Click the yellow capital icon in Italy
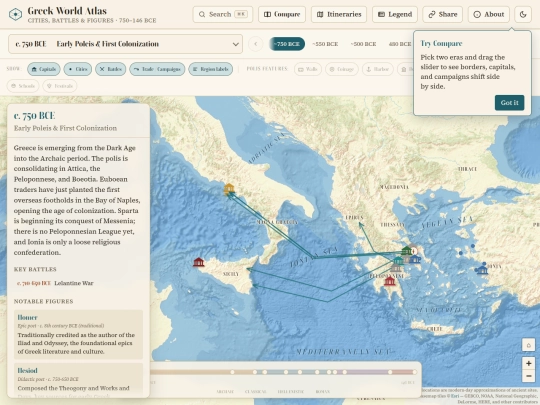Image resolution: width=540 pixels, height=405 pixels. coord(229,189)
